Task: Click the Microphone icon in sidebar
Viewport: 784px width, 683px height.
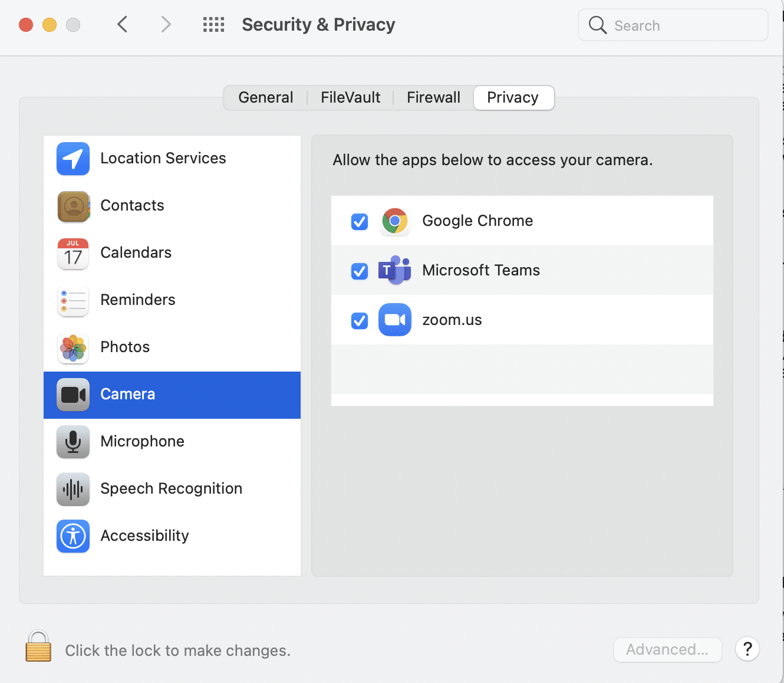Action: tap(73, 442)
